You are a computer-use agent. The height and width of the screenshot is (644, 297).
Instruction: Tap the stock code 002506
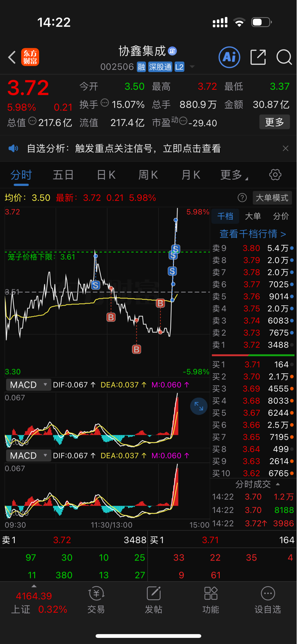pos(117,67)
